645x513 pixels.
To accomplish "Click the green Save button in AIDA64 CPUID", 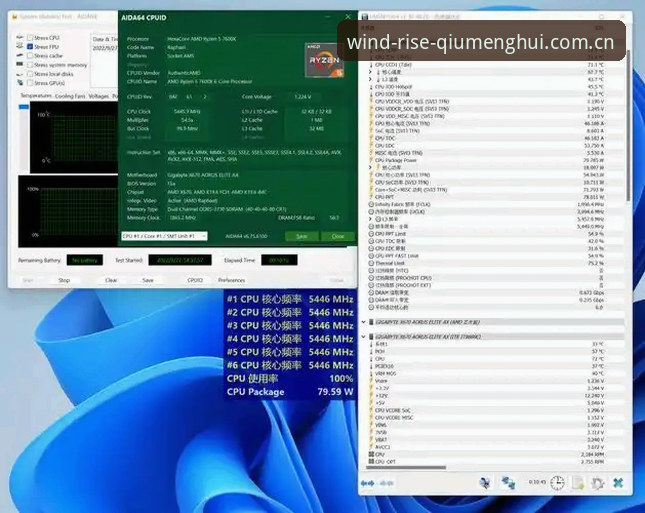I will 302,236.
